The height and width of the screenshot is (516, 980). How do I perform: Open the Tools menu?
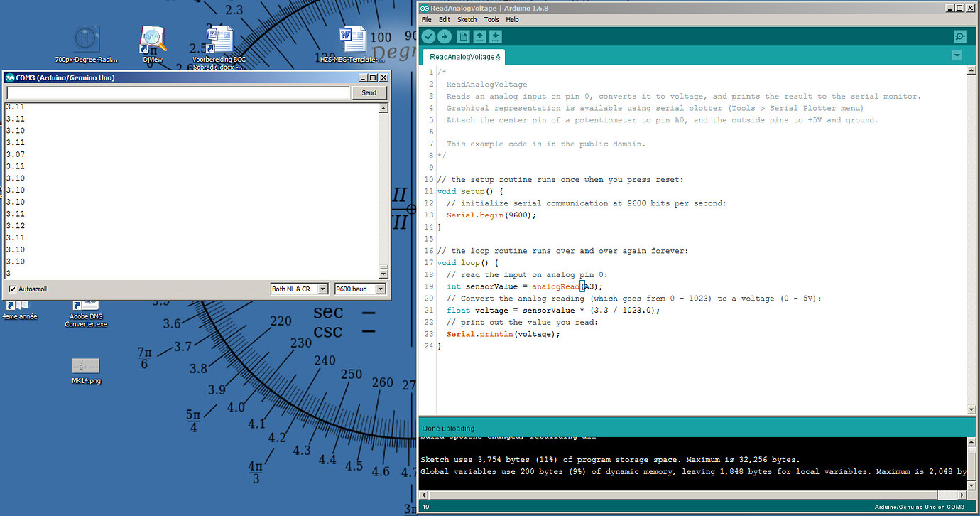tap(491, 19)
